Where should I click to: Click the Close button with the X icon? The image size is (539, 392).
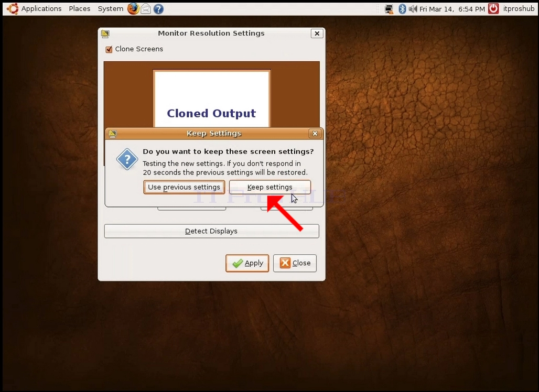(295, 263)
